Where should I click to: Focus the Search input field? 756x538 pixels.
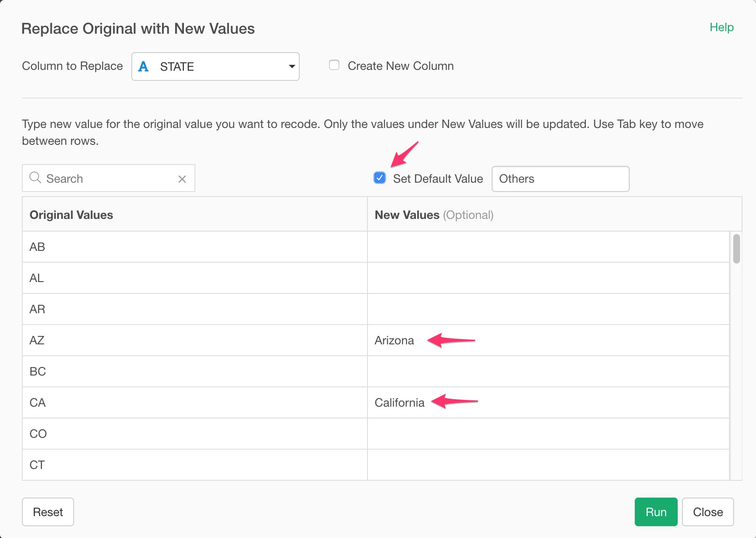[x=109, y=178]
